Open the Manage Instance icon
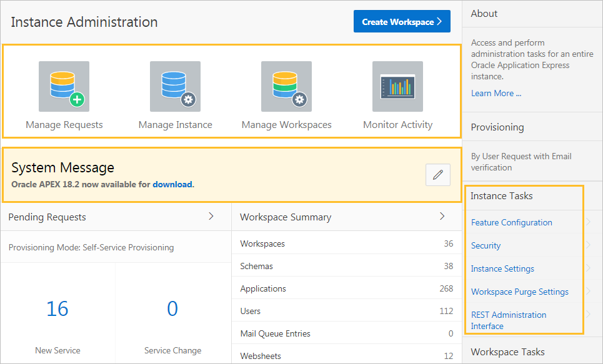 (175, 86)
